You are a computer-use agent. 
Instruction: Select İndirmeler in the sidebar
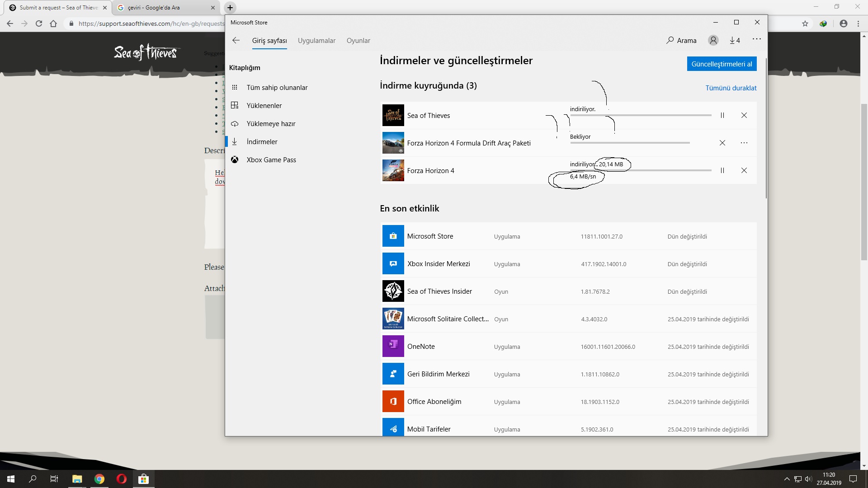click(x=262, y=142)
